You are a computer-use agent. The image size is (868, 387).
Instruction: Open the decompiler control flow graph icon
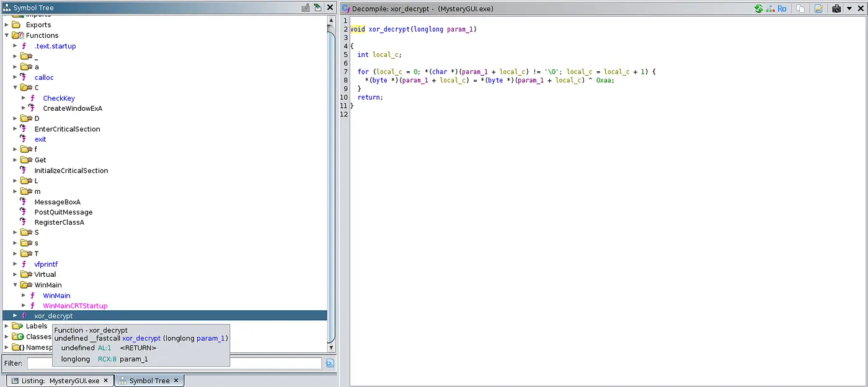pyautogui.click(x=771, y=9)
